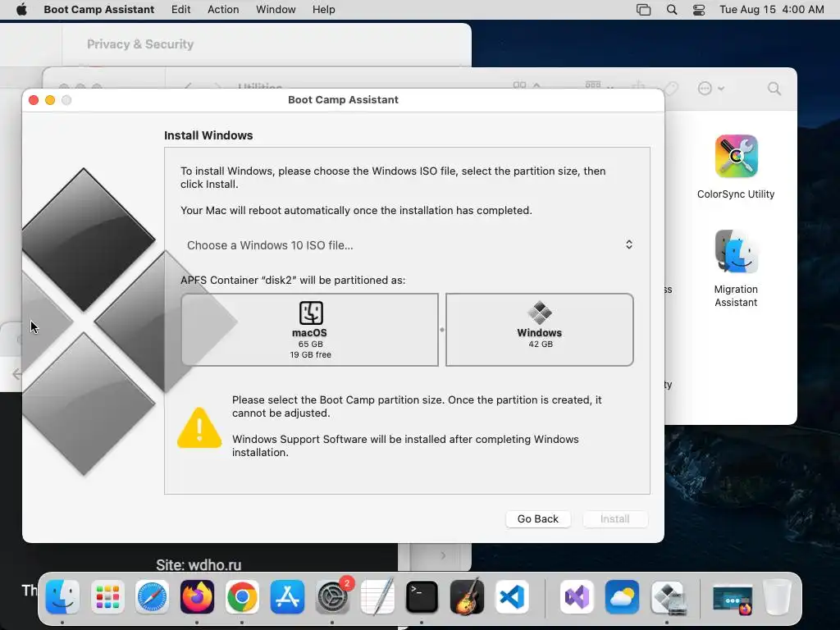This screenshot has height=630, width=840.
Task: Open the Apple menu
Action: (x=21, y=10)
